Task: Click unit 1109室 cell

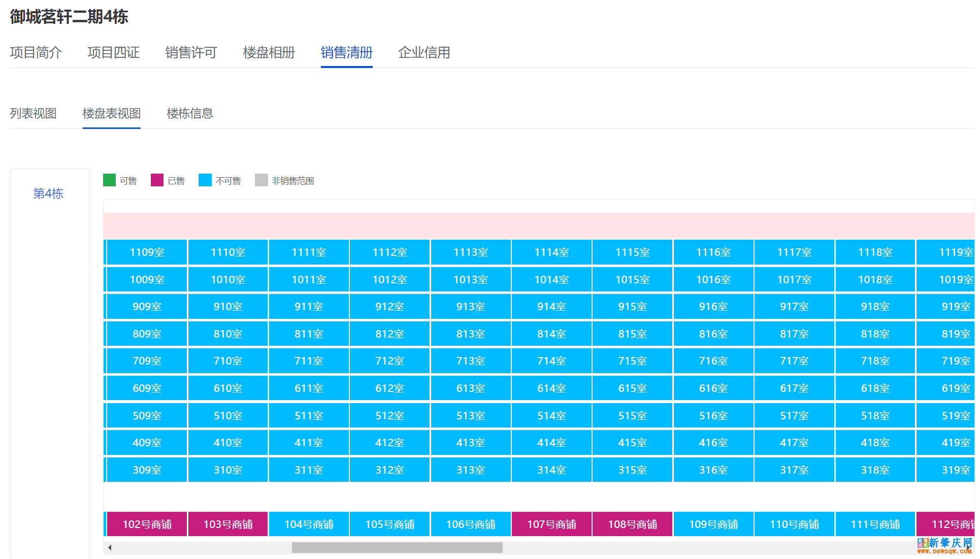Action: point(147,252)
